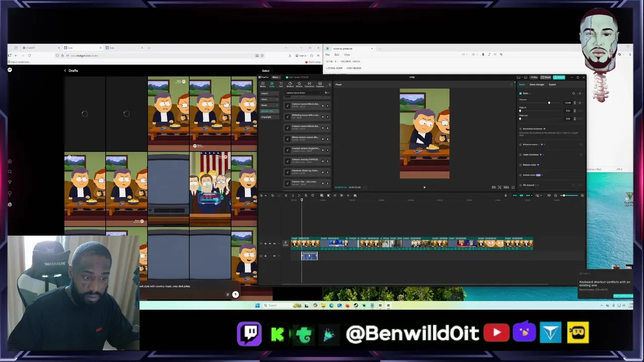This screenshot has width=644, height=362.
Task: Favorite the 'Comical cartoon' sound
Action: point(323,149)
